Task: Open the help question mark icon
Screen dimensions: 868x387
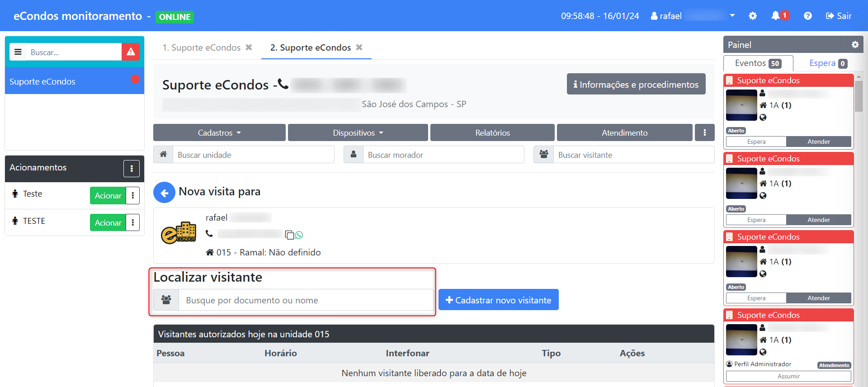Action: [808, 16]
